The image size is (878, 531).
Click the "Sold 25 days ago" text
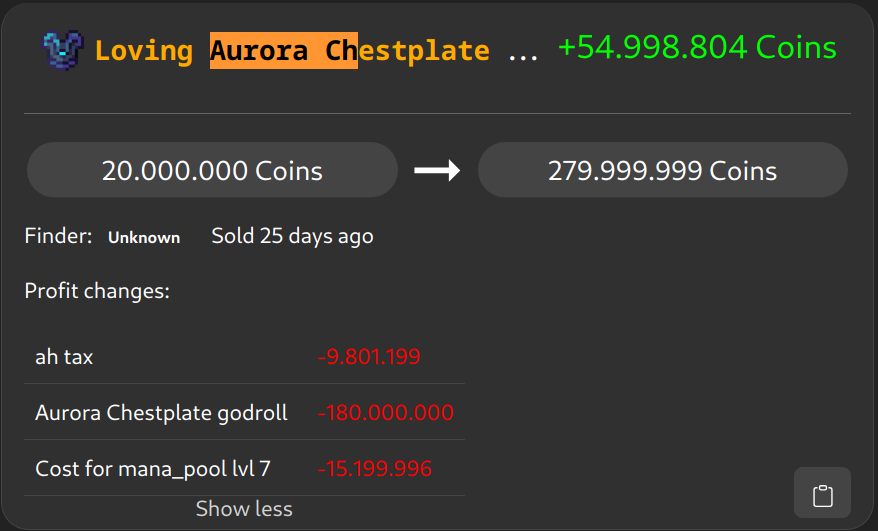click(292, 237)
